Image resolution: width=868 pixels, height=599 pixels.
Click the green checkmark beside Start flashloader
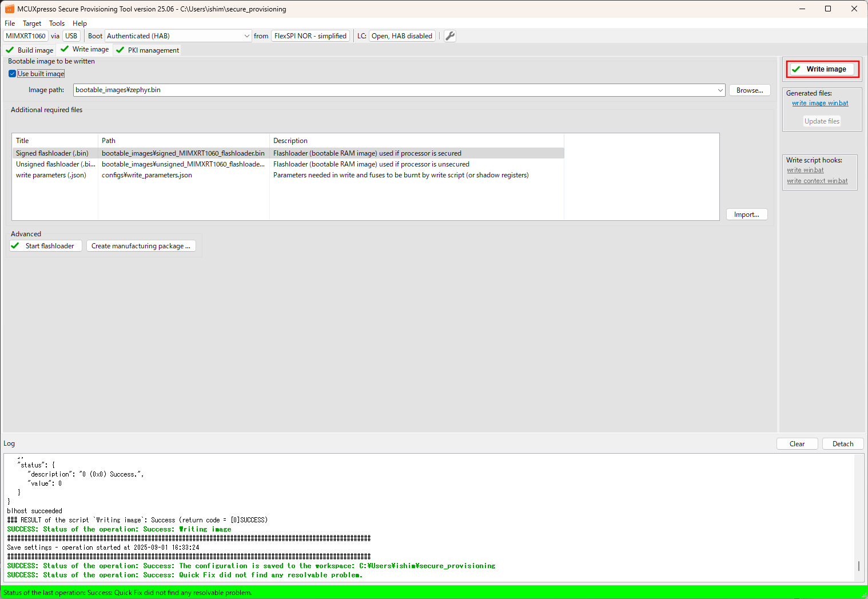click(x=15, y=246)
